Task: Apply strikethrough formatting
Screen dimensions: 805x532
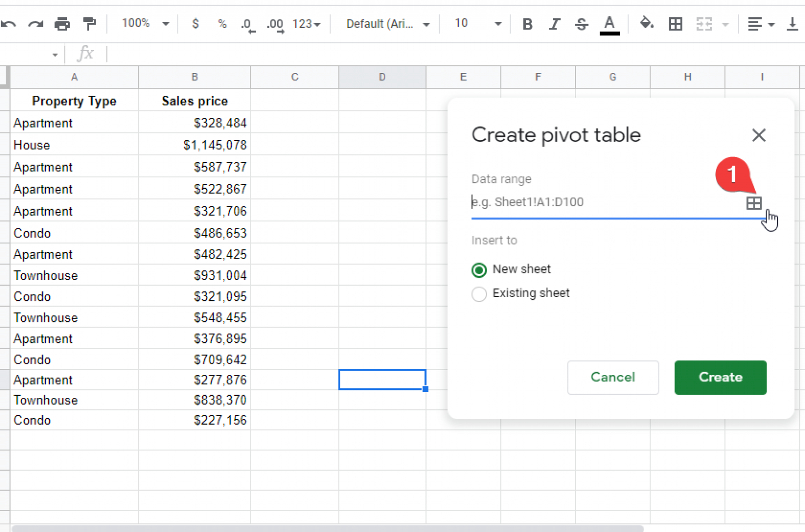Action: [x=581, y=24]
